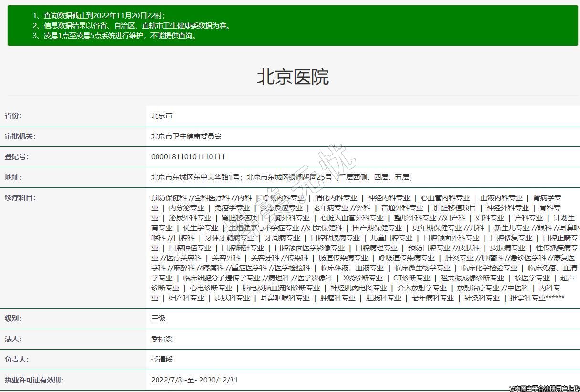Select the 北京市卫生健康委员会 value

tap(186, 136)
